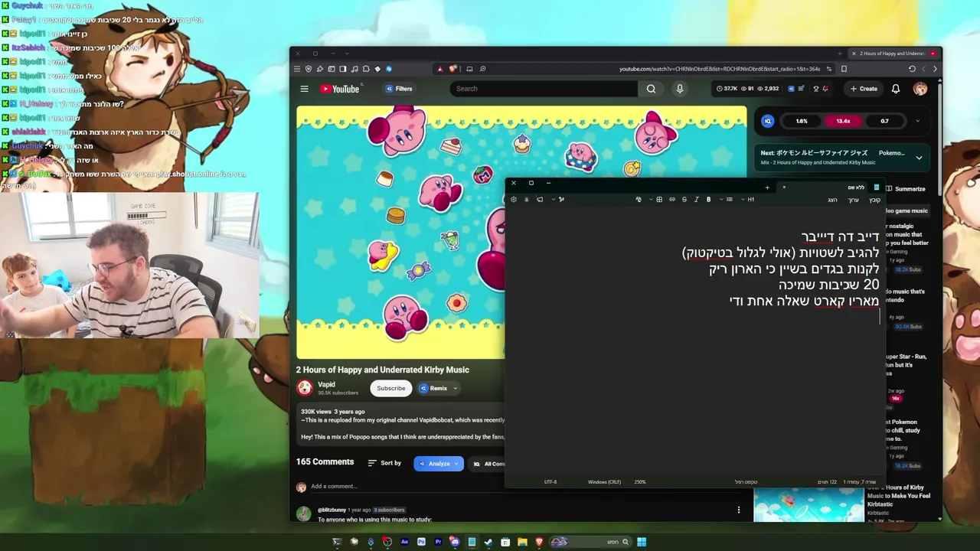
Task: Open Sort by comments menu
Action: coord(384,463)
